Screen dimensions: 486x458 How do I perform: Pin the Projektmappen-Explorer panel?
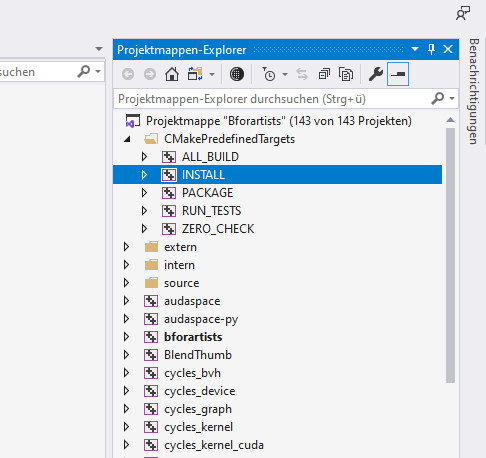[x=432, y=49]
